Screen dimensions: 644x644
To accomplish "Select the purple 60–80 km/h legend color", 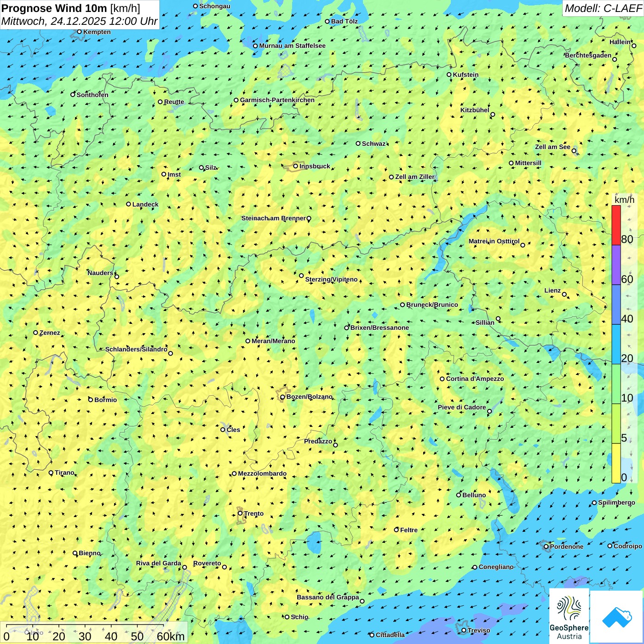I will point(616,265).
